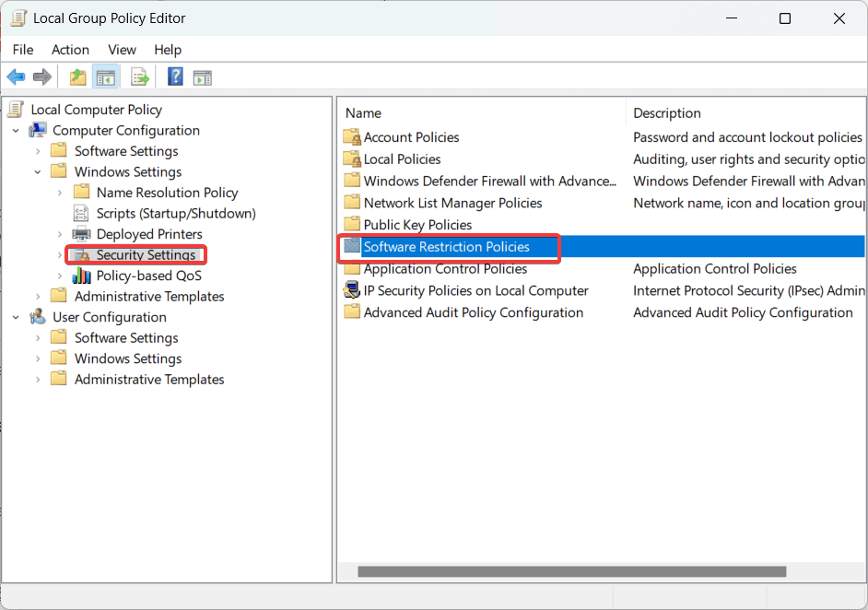This screenshot has height=610, width=868.
Task: Click the horizontal scrollbar in details pane
Action: tap(572, 571)
